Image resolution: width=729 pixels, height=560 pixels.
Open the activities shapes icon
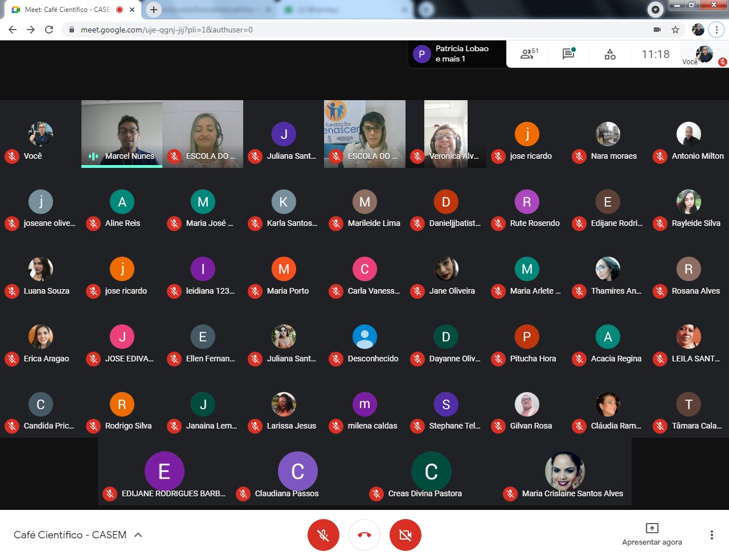[x=610, y=54]
